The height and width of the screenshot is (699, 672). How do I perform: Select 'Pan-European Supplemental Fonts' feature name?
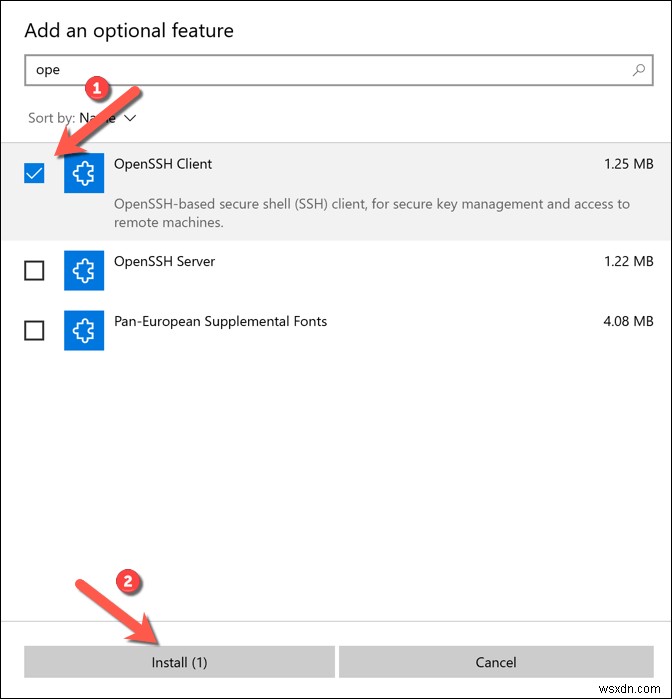(220, 321)
